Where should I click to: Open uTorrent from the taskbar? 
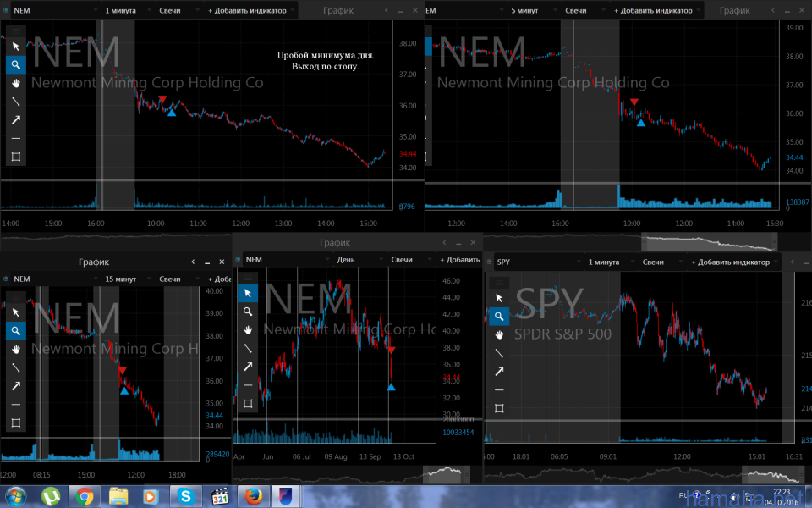coord(51,497)
